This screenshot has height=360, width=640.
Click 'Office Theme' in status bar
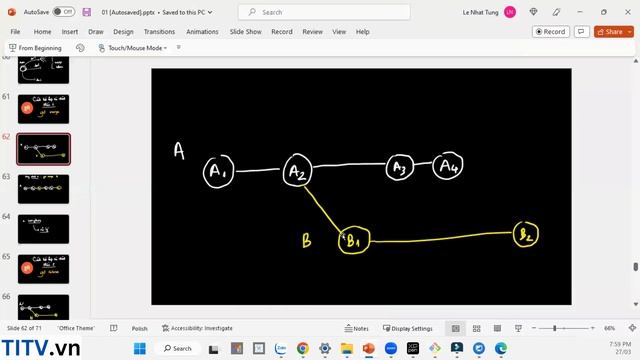coord(76,328)
